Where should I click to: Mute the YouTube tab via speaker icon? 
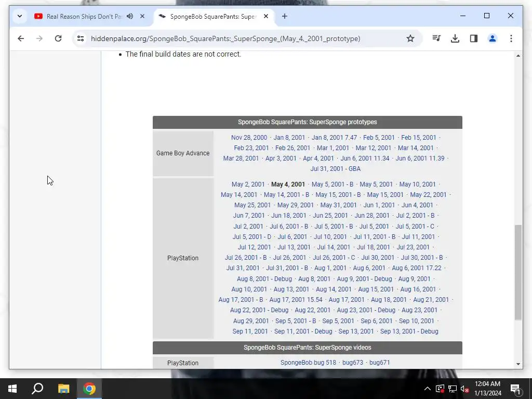coord(130,16)
